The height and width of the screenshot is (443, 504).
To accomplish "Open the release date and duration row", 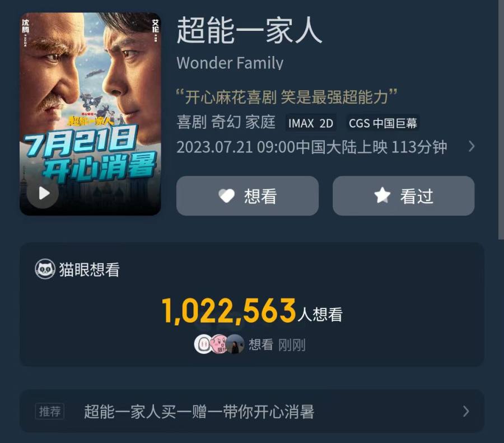I will click(x=326, y=147).
